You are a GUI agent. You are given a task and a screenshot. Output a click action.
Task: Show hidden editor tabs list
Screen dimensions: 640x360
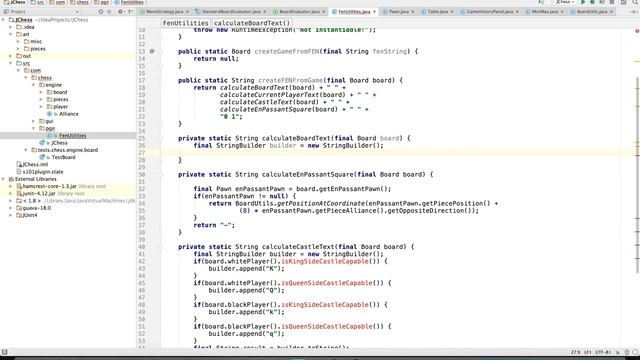[634, 12]
